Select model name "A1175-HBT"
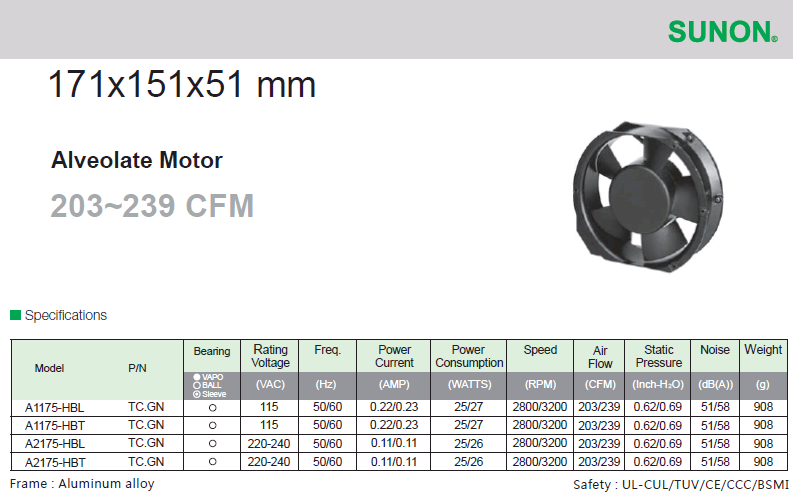 [55, 426]
